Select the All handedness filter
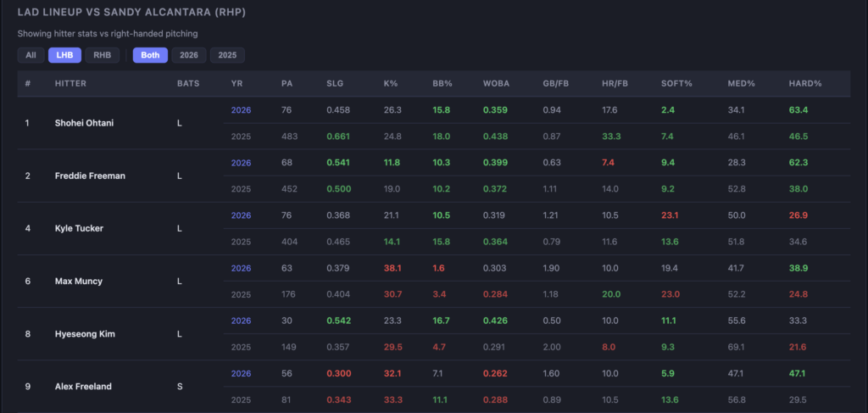868x413 pixels. coord(31,55)
